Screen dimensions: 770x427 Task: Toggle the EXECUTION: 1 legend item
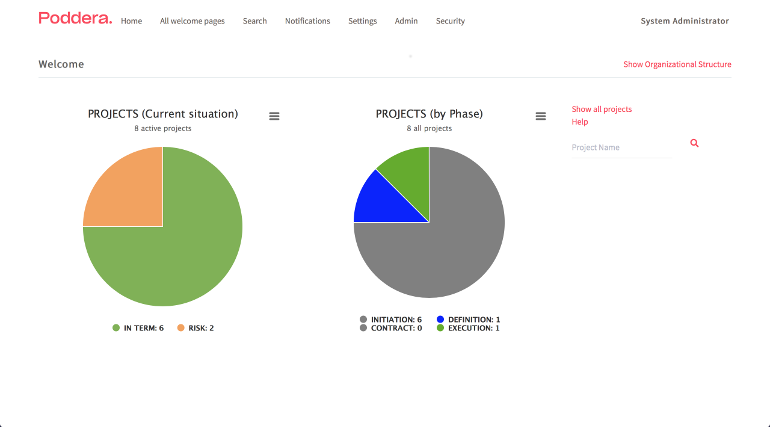468,328
